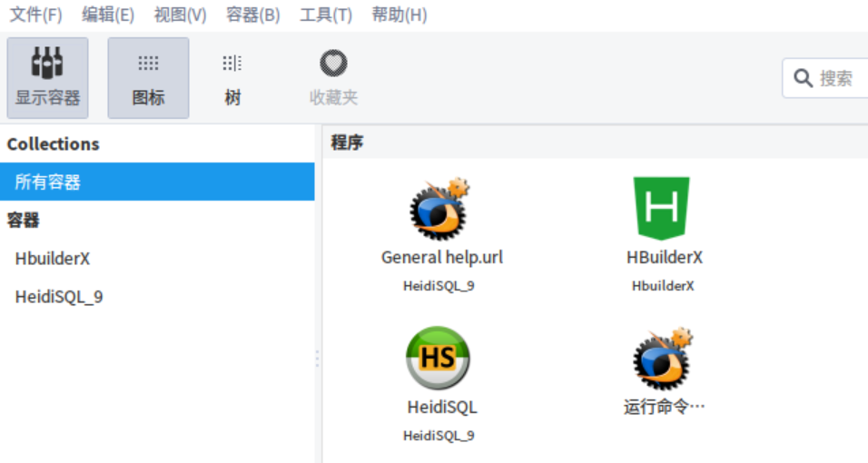Switch to 树 tree view
This screenshot has height=463, width=868.
coord(232,78)
